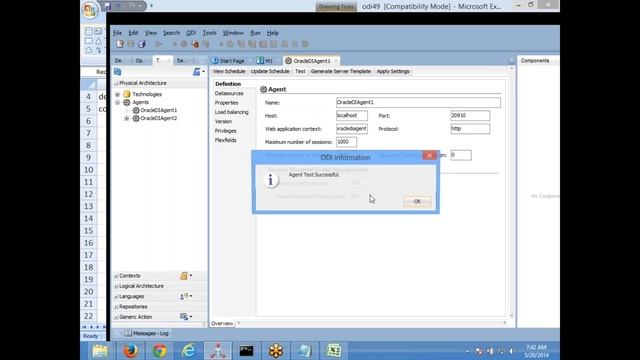This screenshot has height=360, width=640.
Task: Select the Overview tab at bottom
Action: [x=222, y=324]
